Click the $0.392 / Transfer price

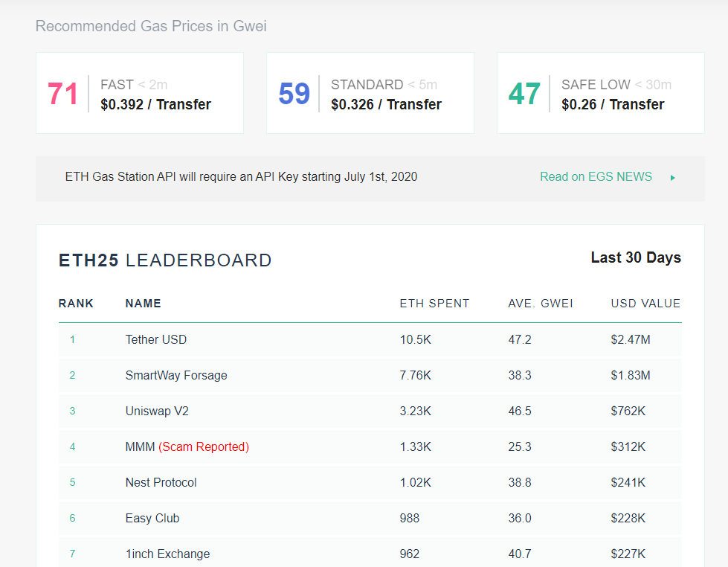[155, 105]
